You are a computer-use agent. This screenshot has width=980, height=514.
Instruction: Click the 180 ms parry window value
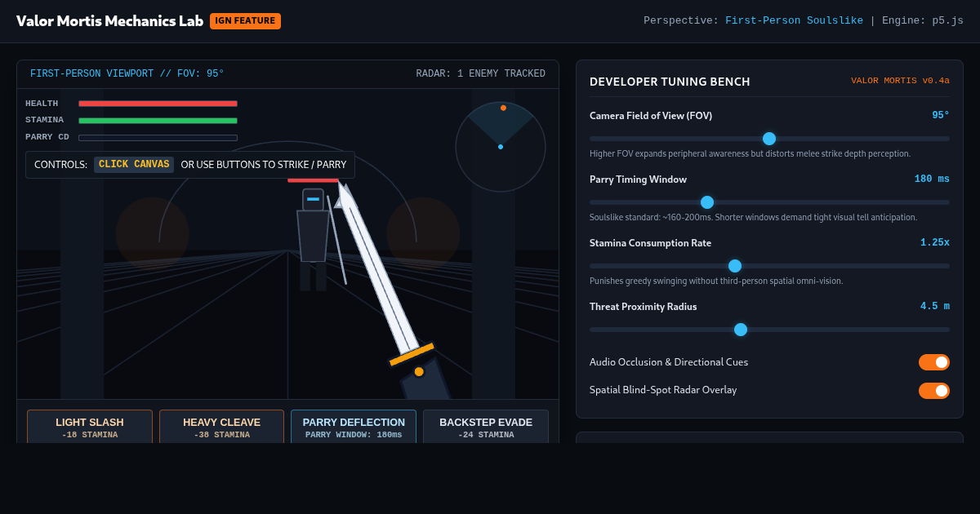(x=932, y=179)
